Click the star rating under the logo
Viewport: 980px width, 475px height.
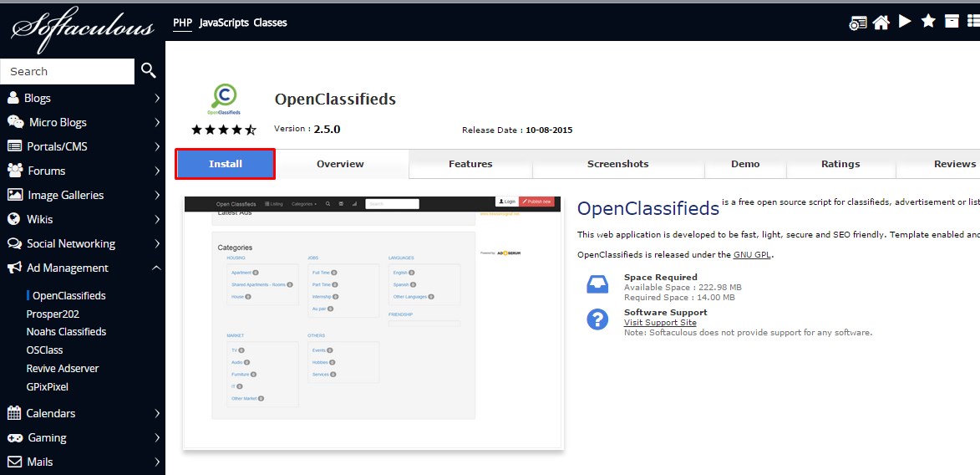click(224, 130)
